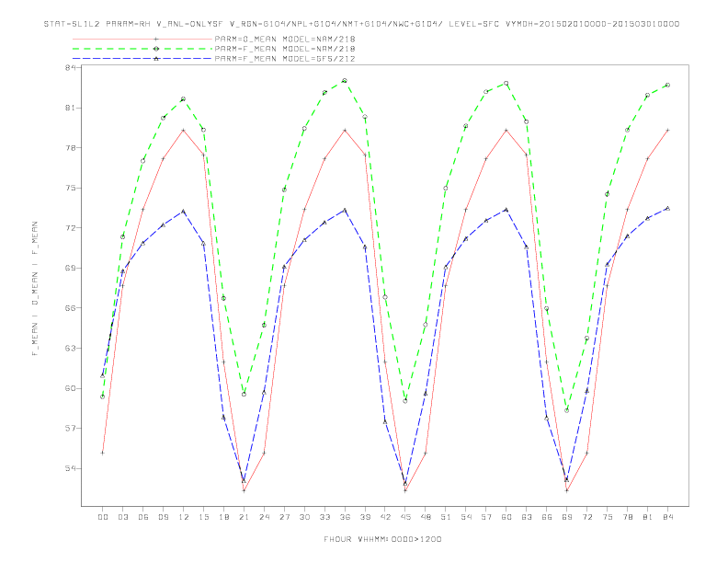Screen dimensions: 728x563
Task: Click x-axis forecast hour label 18
Action: click(x=223, y=517)
